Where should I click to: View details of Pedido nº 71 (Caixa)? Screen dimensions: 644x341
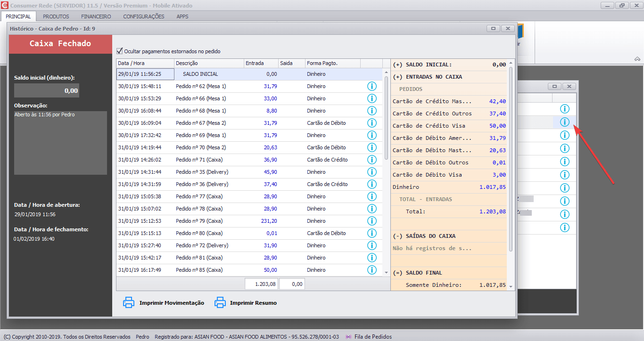coord(372,160)
